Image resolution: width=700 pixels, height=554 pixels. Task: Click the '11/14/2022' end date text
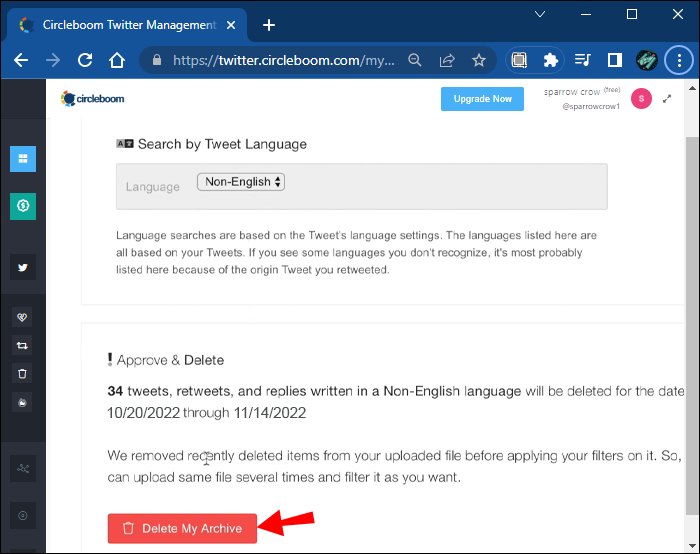(270, 412)
